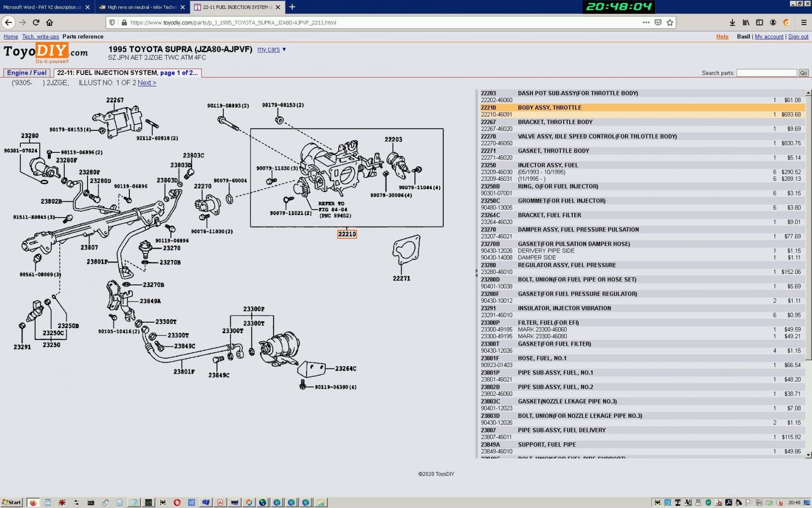Select 23280 REGULATOR ASSY, FUEL PRESSURE row

point(641,265)
